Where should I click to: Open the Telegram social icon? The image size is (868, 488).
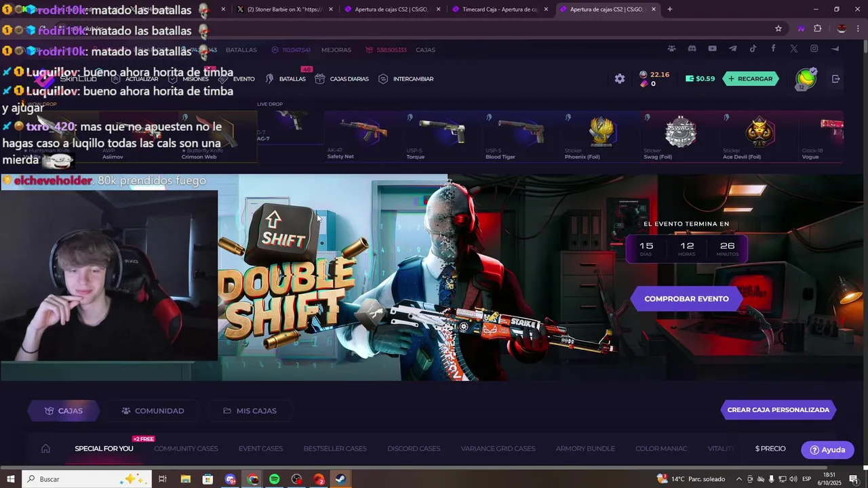(732, 49)
